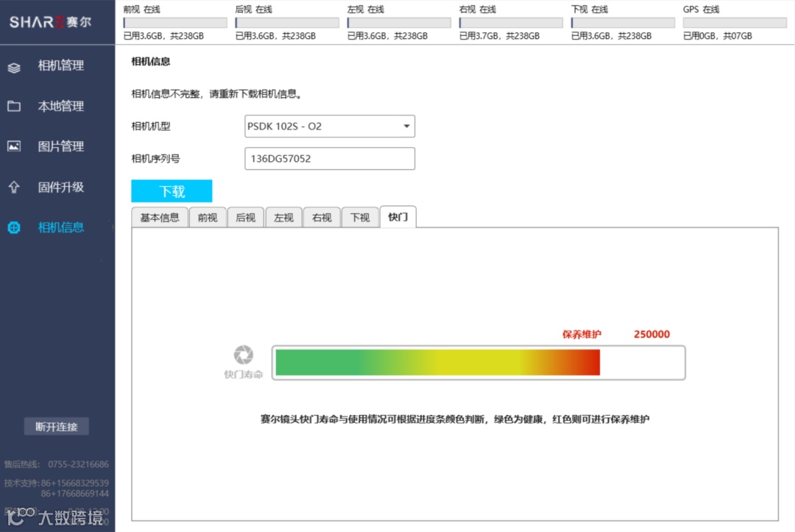Click the 已用3.7GB，共238GB text
The image size is (795, 532).
click(x=499, y=36)
